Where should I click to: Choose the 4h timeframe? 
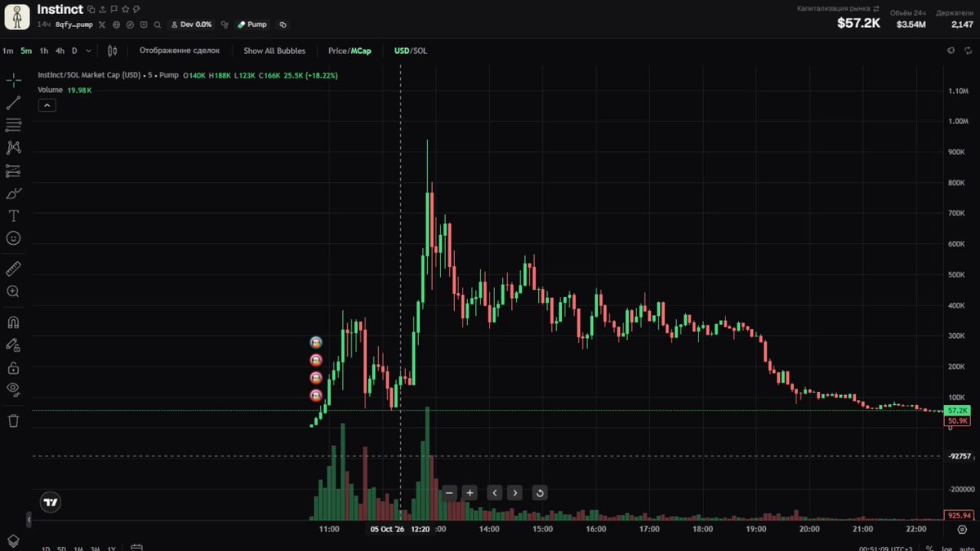pos(60,51)
